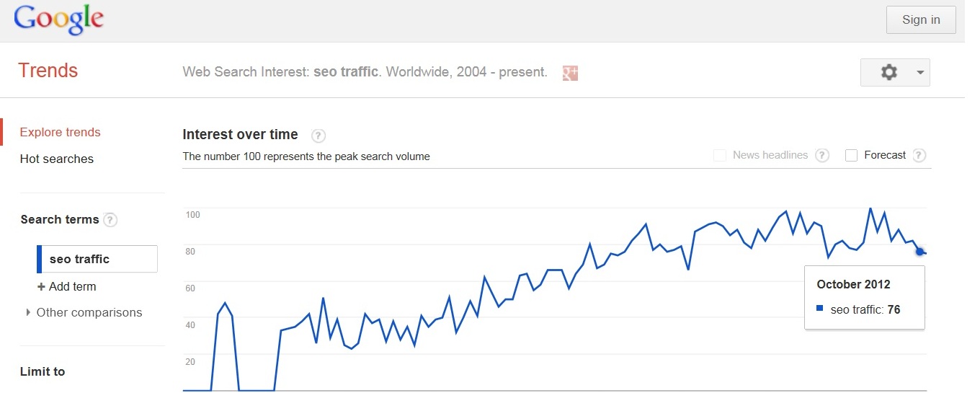Enable the Forecast checkbox

[851, 155]
